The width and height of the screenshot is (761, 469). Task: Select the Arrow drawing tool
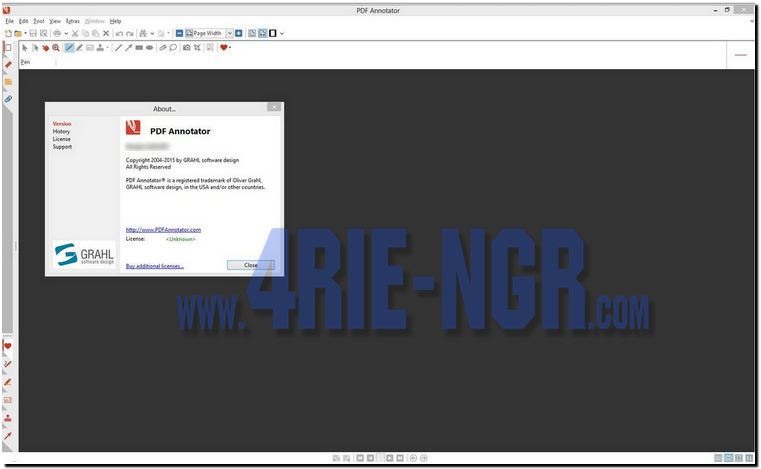pos(129,48)
